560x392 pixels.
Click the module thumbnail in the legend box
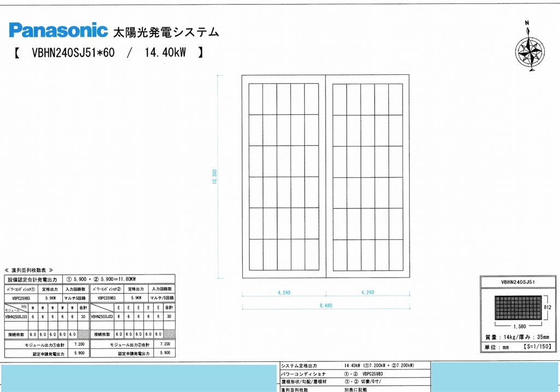coord(518,307)
